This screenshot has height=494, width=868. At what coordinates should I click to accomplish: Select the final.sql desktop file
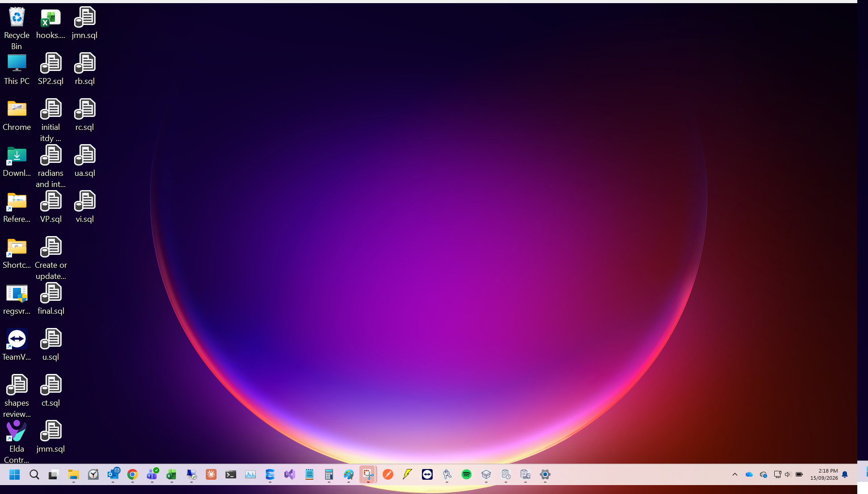pyautogui.click(x=51, y=299)
